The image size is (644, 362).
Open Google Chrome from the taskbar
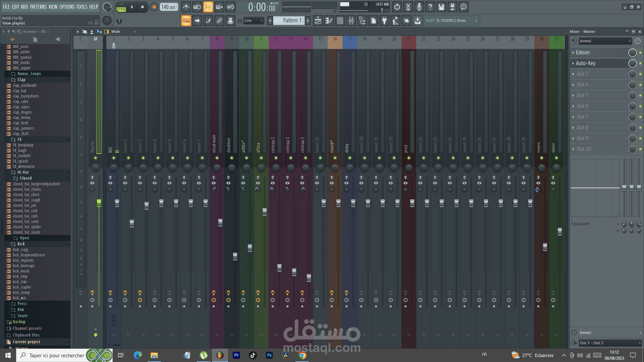302,355
